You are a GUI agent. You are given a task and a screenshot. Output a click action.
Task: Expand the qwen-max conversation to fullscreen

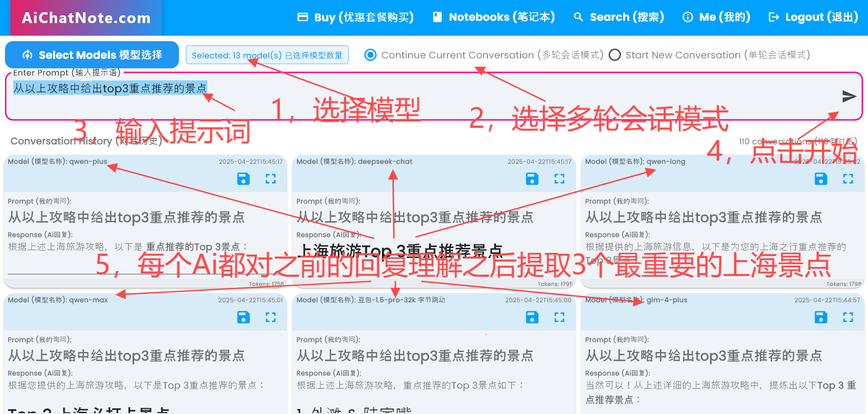point(271,318)
